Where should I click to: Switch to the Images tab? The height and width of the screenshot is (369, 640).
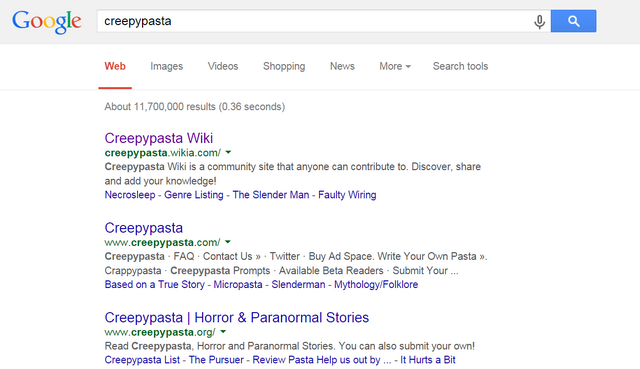(x=167, y=66)
